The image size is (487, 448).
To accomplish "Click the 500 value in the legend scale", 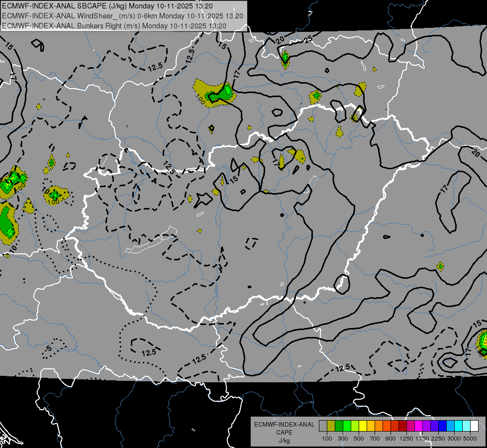I will pos(359,439).
